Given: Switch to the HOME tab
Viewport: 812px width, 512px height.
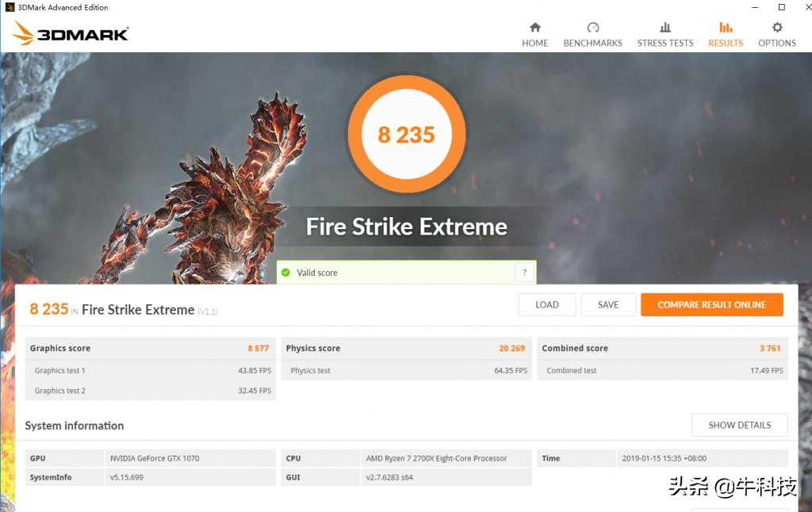Looking at the screenshot, I should (535, 44).
